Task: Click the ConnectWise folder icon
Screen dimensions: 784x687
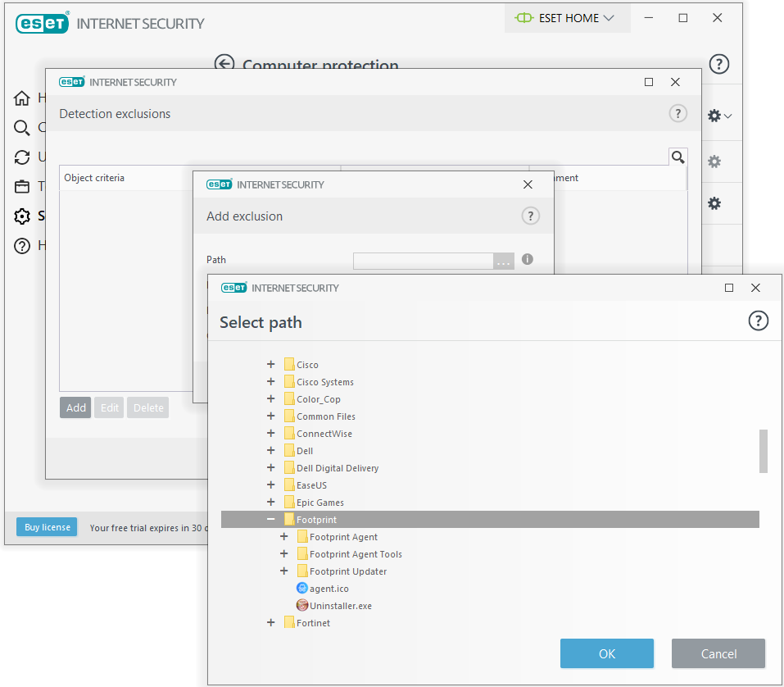Action: click(x=289, y=433)
